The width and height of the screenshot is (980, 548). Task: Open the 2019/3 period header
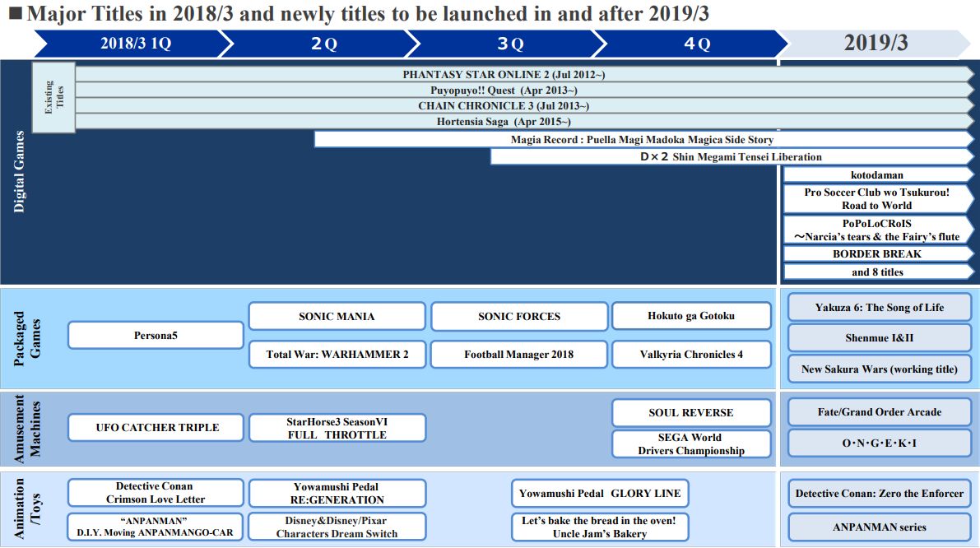click(x=875, y=44)
